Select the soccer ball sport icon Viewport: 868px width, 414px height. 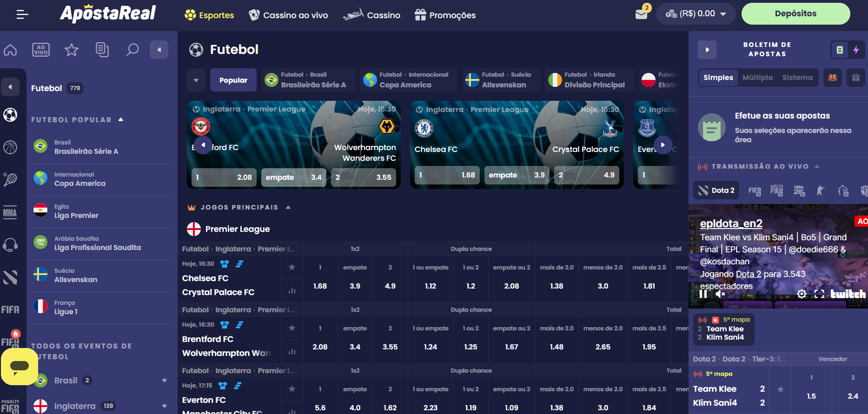[10, 115]
